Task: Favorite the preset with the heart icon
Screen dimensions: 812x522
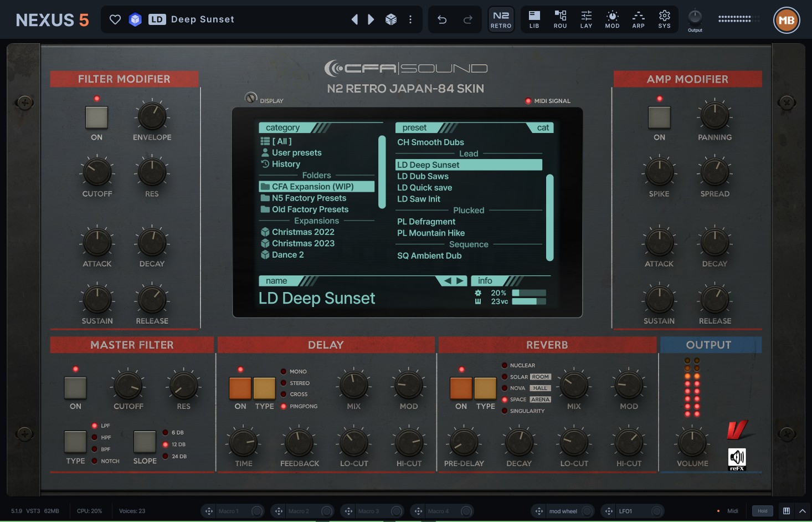Action: pos(115,20)
